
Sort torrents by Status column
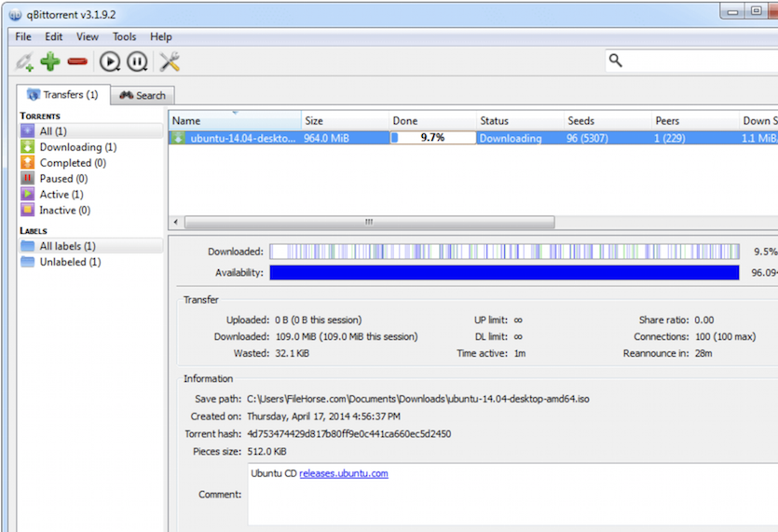coord(520,120)
